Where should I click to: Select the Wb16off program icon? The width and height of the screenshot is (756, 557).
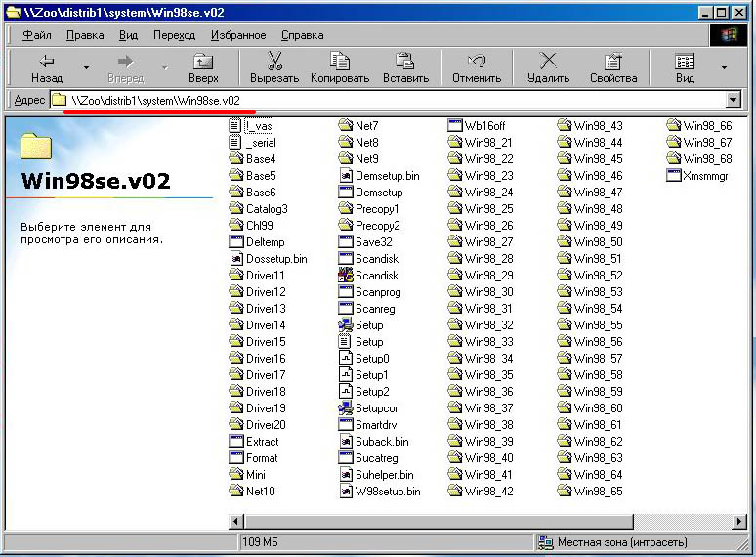pos(454,125)
